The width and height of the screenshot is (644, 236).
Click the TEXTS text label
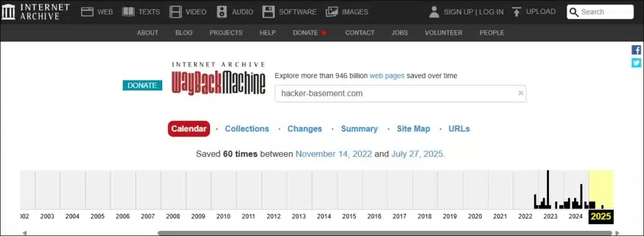pyautogui.click(x=150, y=12)
